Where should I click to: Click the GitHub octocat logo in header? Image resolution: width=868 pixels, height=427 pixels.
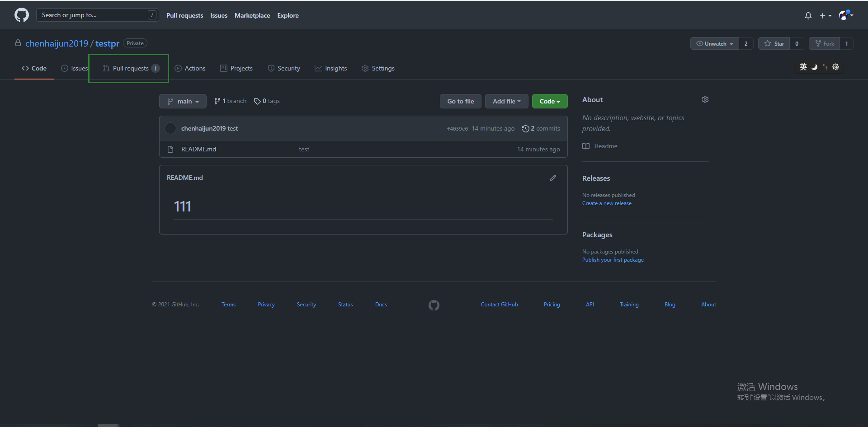pos(22,15)
